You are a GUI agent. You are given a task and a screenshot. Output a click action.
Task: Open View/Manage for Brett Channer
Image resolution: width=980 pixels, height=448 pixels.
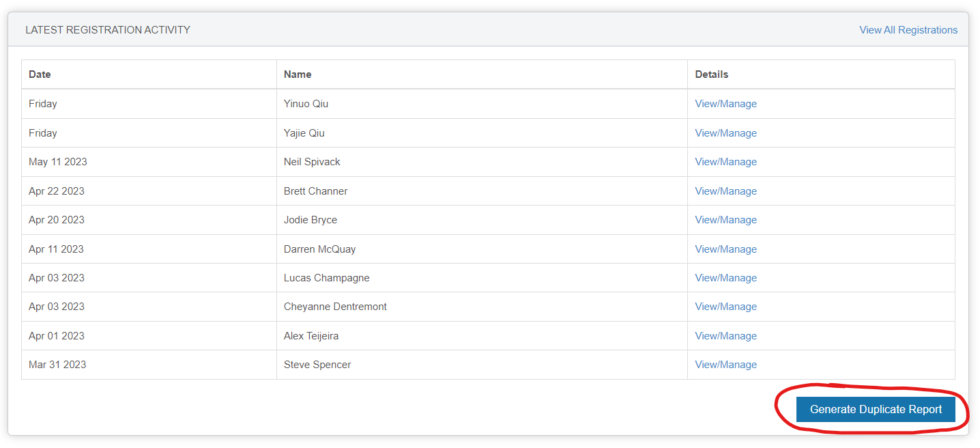(x=725, y=191)
